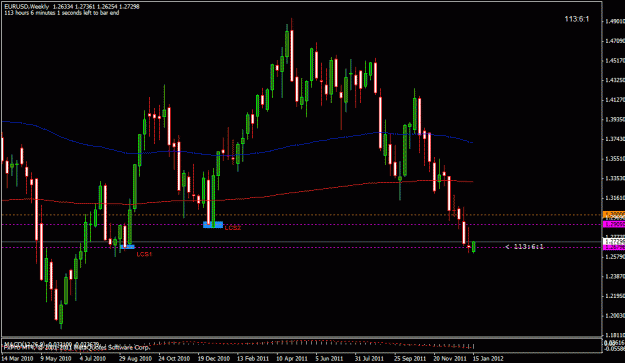Click the blue rectangle marker next to LCS1
Image resolution: width=625 pixels, height=363 pixels.
click(128, 247)
